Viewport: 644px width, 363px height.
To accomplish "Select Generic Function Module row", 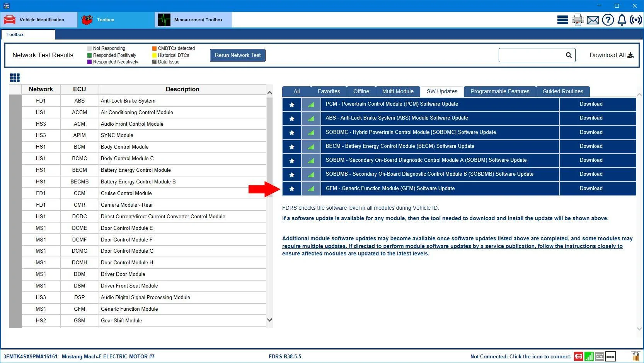I will [x=144, y=309].
